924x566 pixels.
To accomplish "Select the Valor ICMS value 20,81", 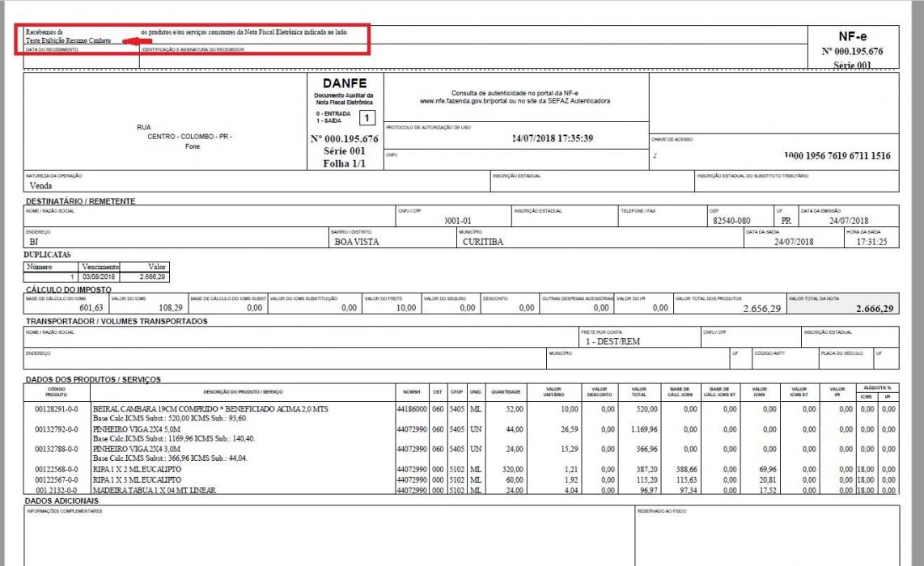I will tap(768, 480).
